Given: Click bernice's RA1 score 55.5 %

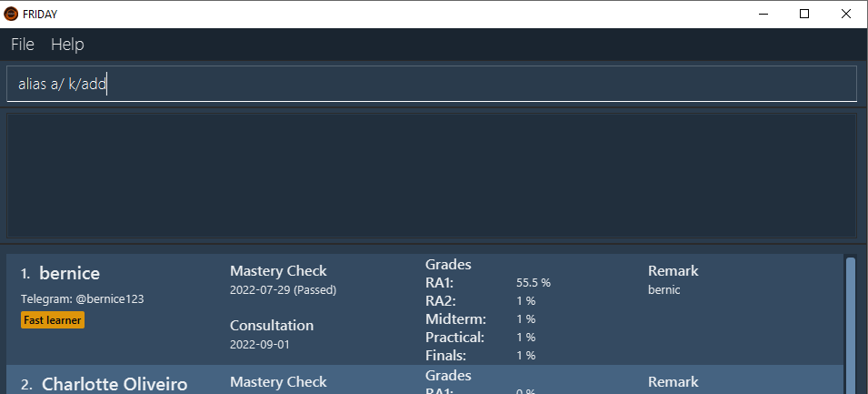Looking at the screenshot, I should [x=534, y=283].
